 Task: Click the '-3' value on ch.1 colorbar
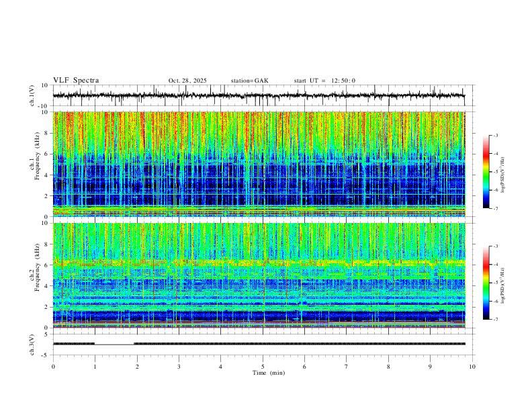(496, 135)
